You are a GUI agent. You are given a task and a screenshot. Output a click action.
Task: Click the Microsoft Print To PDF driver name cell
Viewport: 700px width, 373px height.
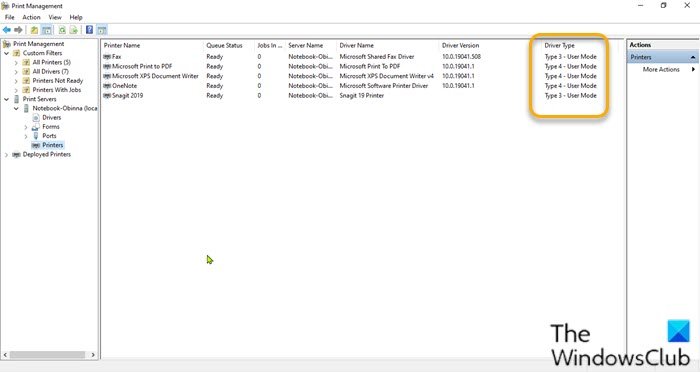coord(370,66)
